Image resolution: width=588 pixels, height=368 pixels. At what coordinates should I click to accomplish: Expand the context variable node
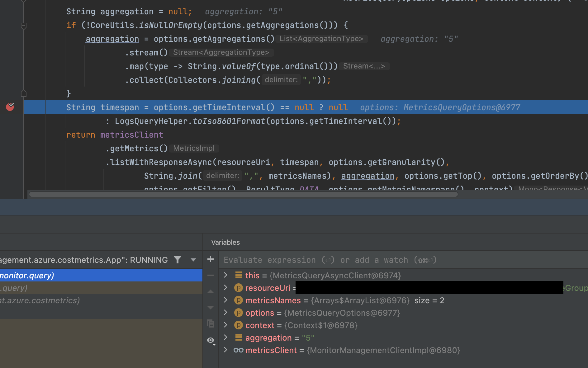(x=226, y=325)
